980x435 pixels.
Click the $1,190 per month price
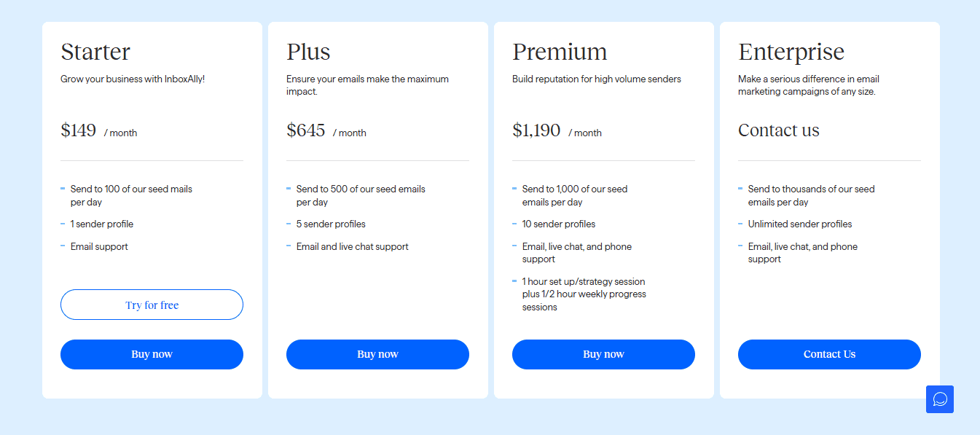click(557, 131)
